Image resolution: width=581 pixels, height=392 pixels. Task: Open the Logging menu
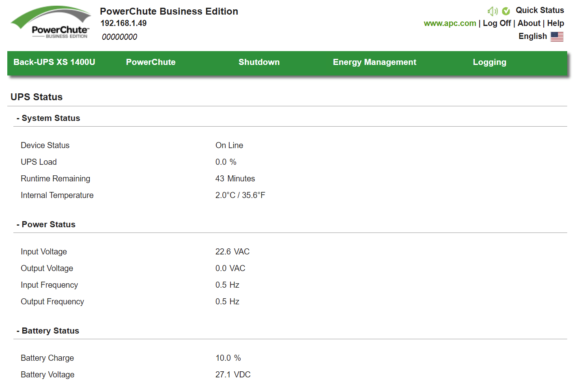pyautogui.click(x=489, y=62)
